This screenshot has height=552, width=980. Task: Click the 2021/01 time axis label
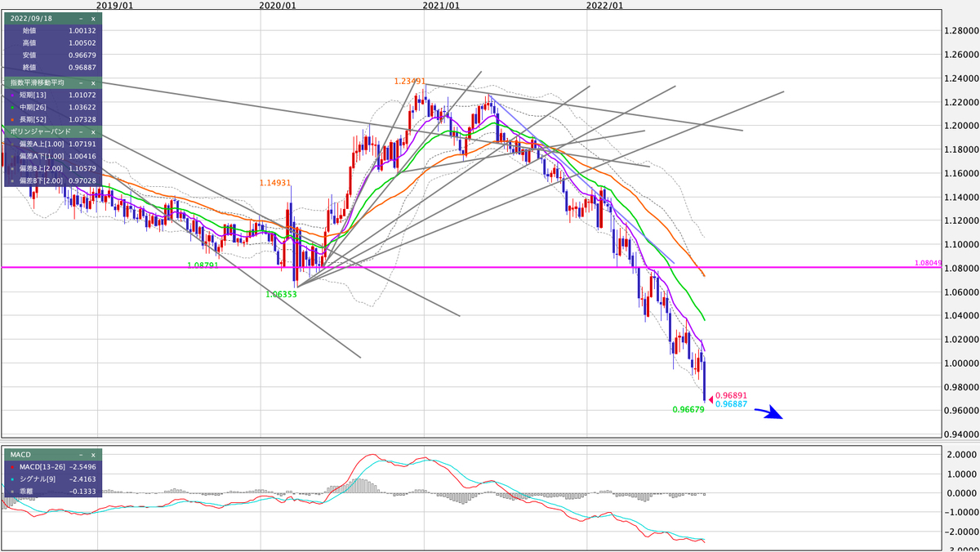point(441,5)
